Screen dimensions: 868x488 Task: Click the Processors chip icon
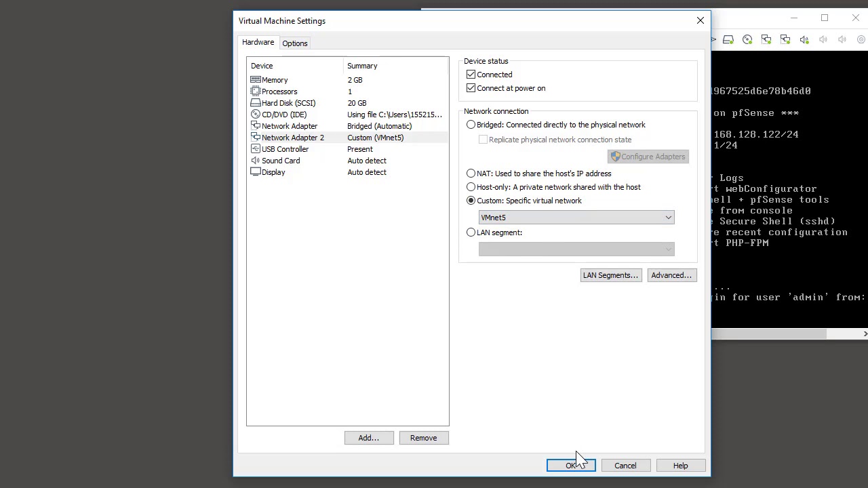[256, 91]
